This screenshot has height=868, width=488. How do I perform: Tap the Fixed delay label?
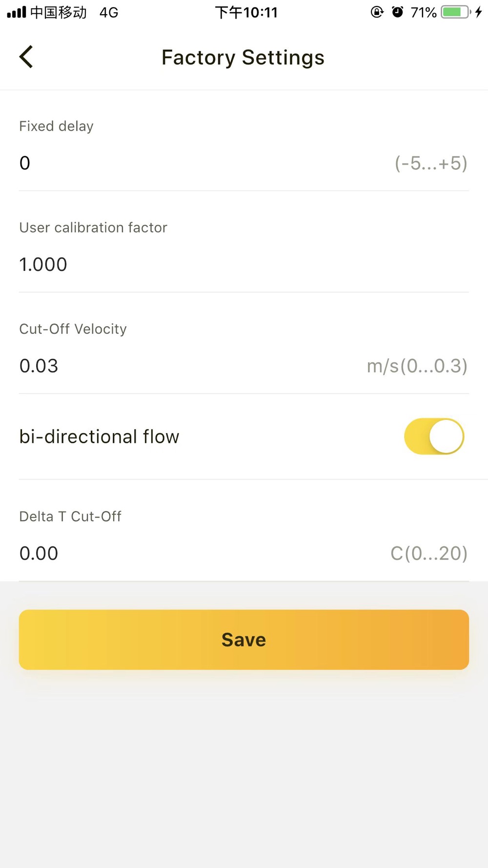56,126
